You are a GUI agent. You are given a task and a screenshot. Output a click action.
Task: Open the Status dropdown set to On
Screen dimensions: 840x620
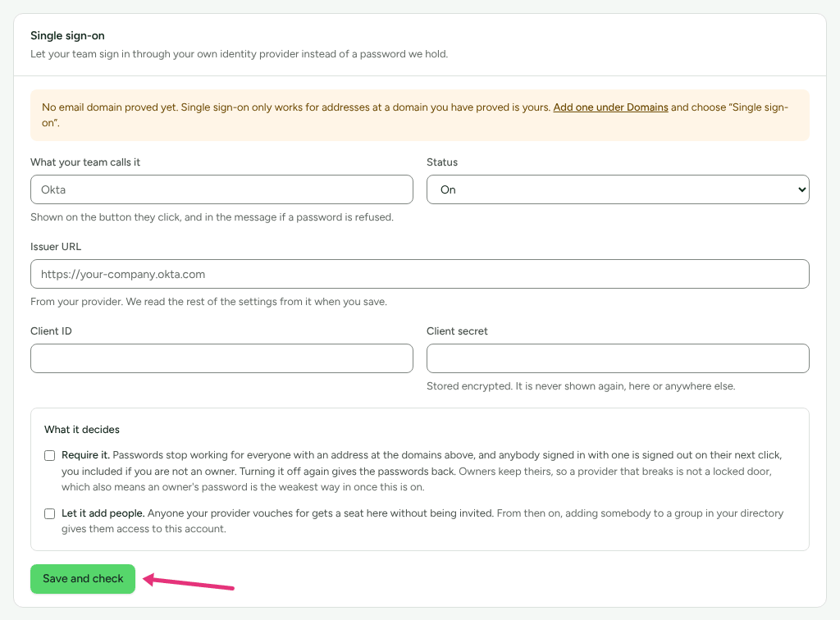(x=618, y=189)
